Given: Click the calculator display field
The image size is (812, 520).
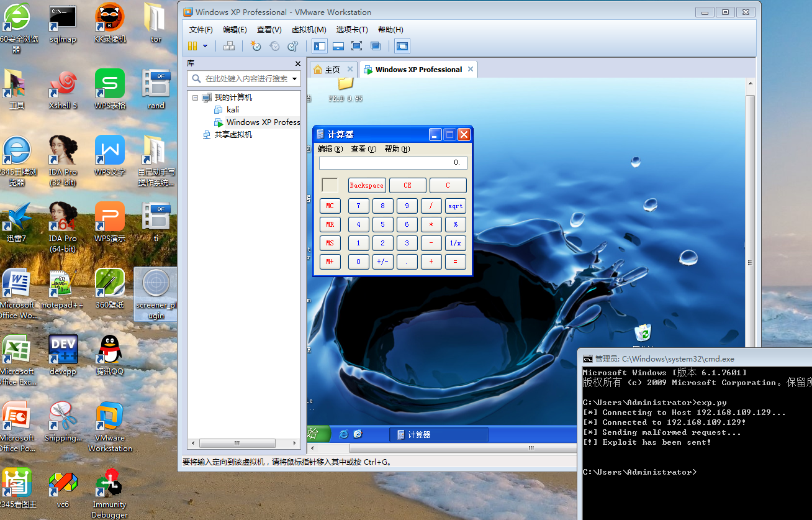Looking at the screenshot, I should tap(393, 163).
